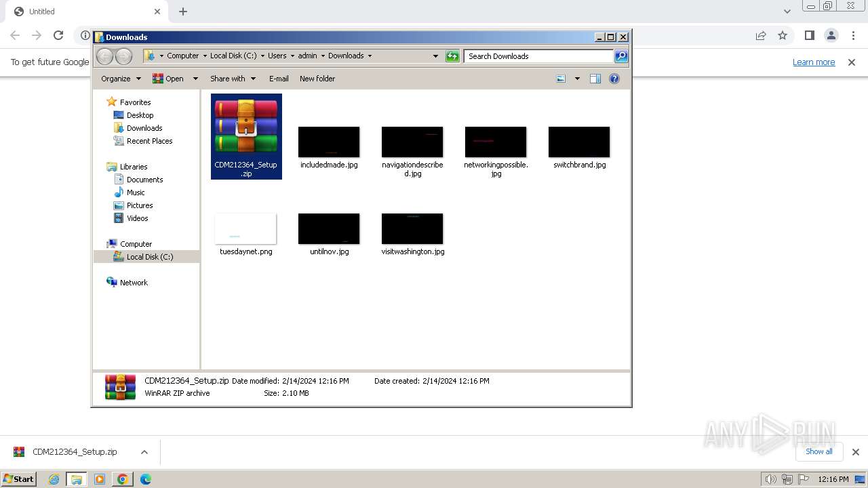Open Pictures library
The image size is (868, 488).
140,205
